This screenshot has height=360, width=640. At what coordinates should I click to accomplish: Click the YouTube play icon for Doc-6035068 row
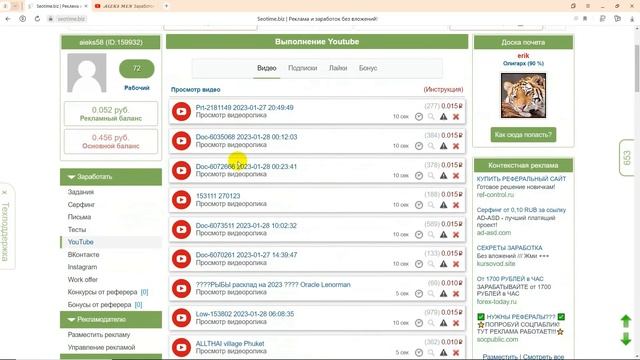181,141
